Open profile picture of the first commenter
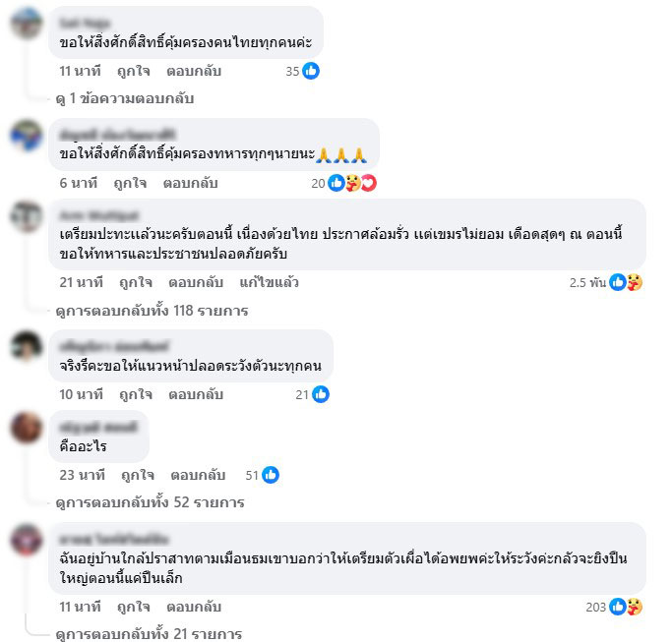The height and width of the screenshot is (642, 672). 27,24
